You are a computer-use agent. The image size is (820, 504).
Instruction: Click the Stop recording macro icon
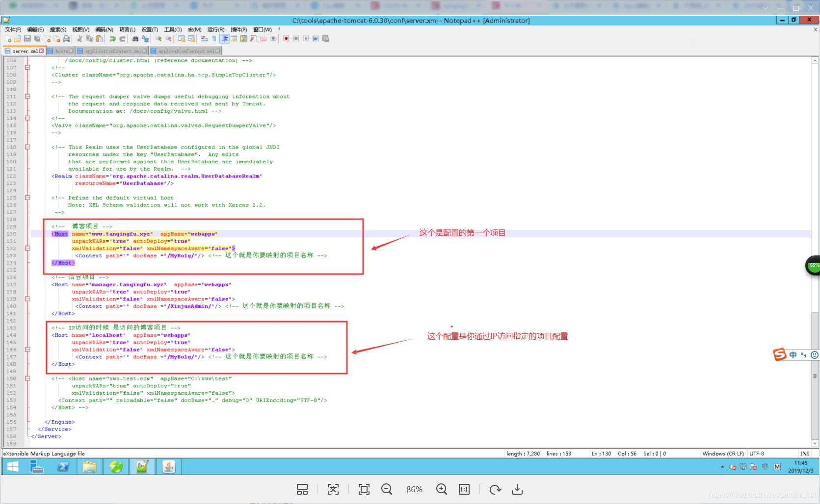[296, 39]
